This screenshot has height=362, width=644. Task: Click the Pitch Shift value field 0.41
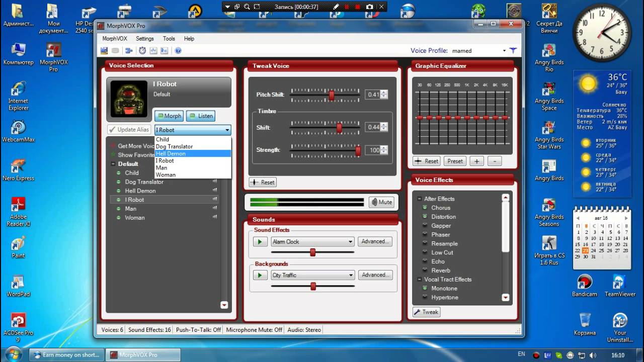click(x=373, y=95)
